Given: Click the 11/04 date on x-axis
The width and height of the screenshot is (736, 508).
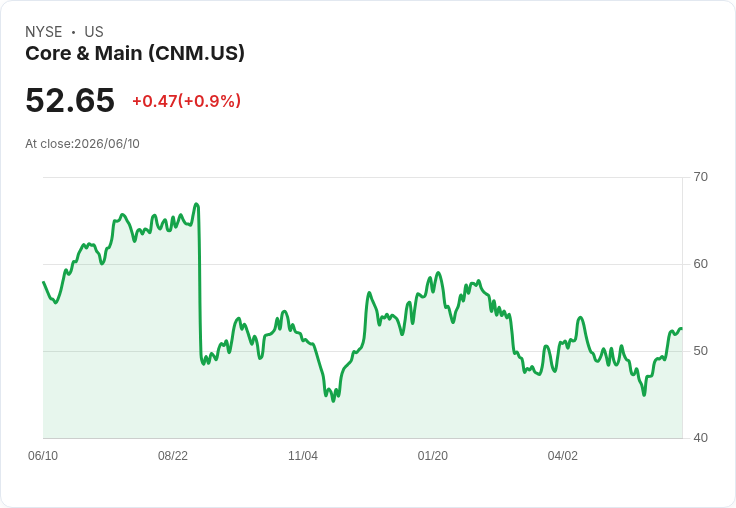Looking at the screenshot, I should click(303, 455).
